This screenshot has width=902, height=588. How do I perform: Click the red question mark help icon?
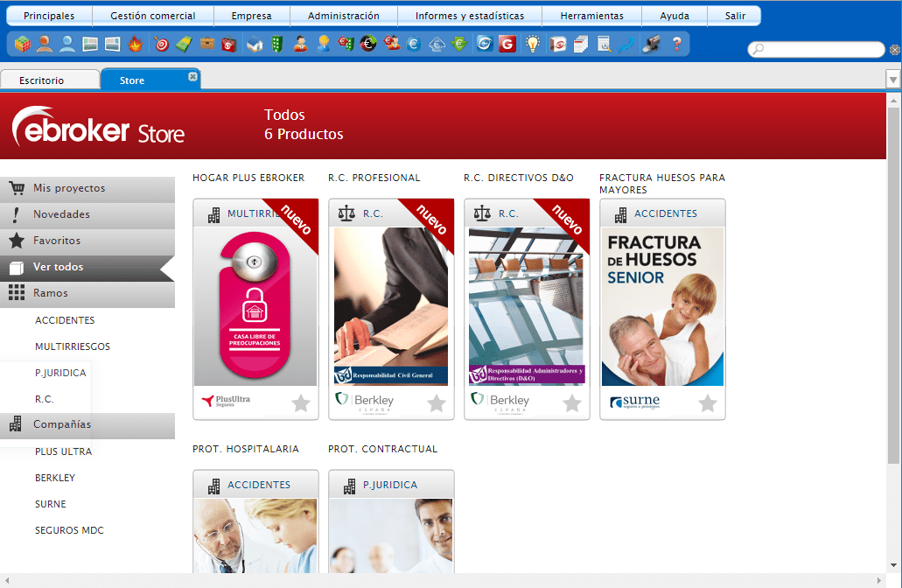coord(677,45)
